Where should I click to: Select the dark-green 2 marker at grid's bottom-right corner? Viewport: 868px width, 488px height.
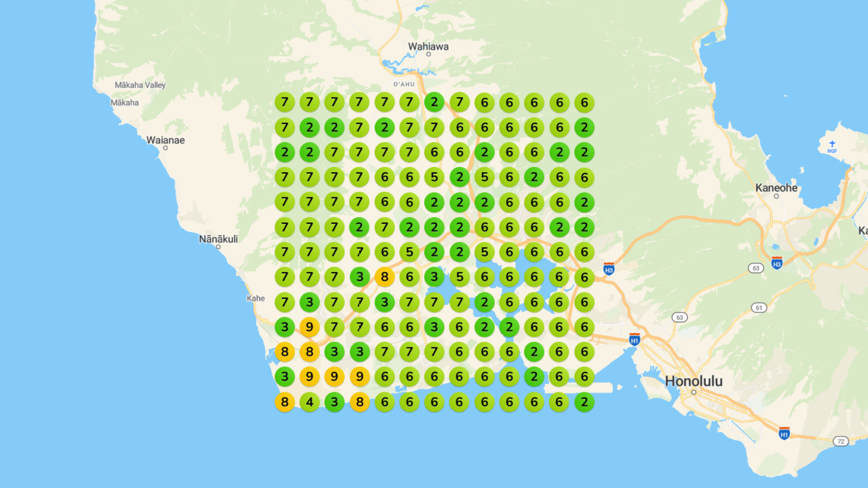coord(584,402)
